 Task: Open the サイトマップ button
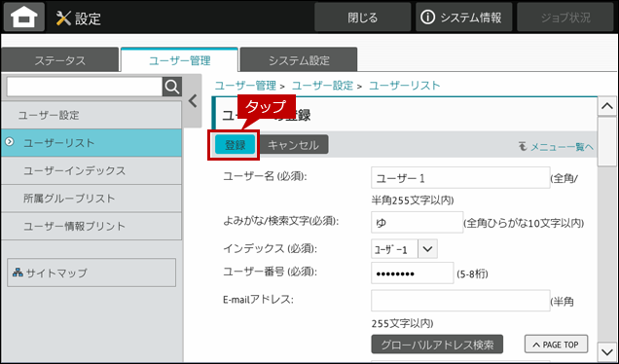click(x=91, y=273)
